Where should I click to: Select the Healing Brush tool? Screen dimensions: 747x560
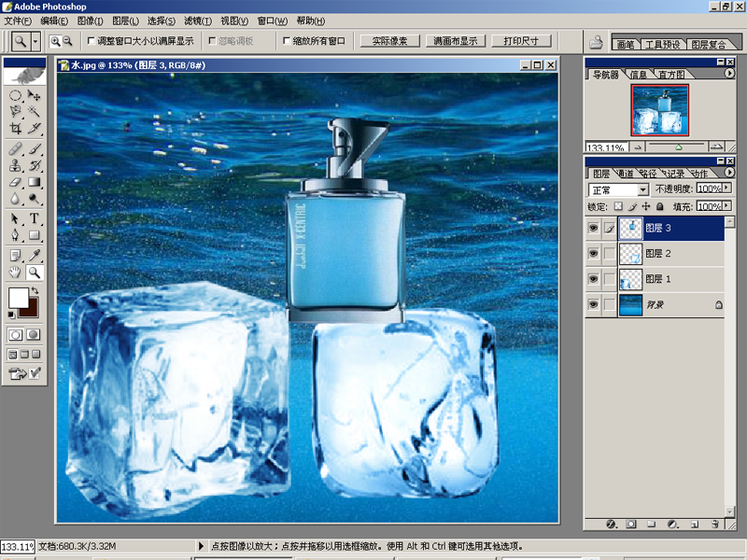(x=15, y=148)
